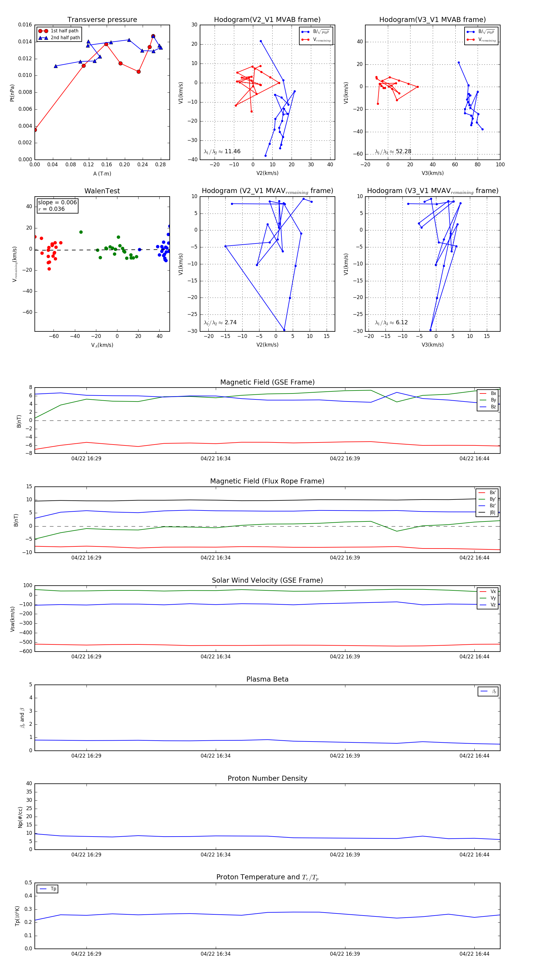Screen dimensions: 535x980
Task: Click the 'r = 0.036' annotation
Action: (51, 209)
